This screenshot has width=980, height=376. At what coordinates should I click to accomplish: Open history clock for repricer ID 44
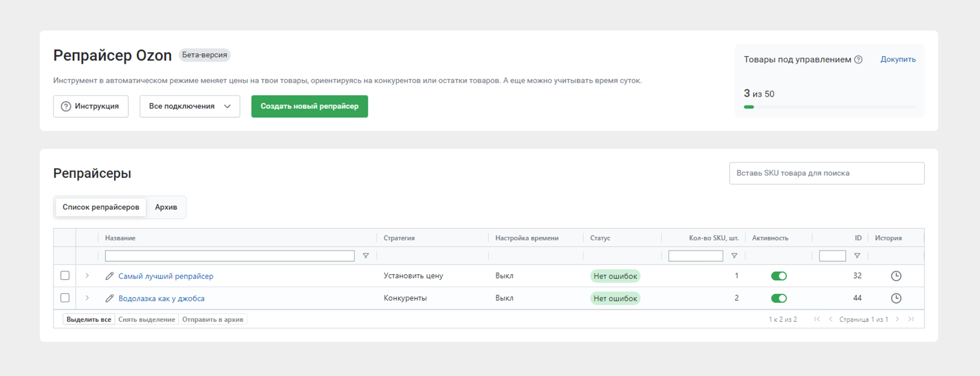[x=896, y=299]
